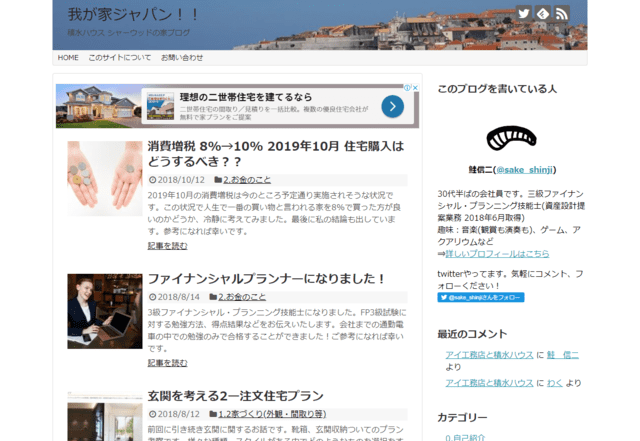
Task: Open the Twitter icon in header
Action: 523,13
